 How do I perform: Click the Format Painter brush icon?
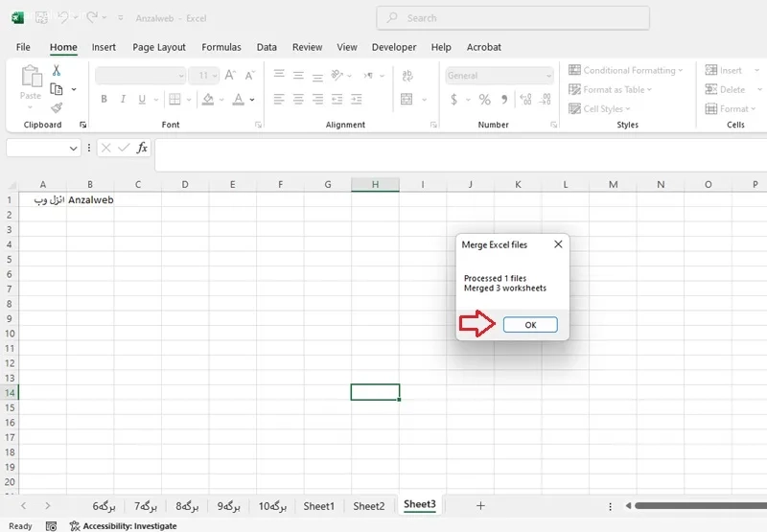pyautogui.click(x=57, y=108)
